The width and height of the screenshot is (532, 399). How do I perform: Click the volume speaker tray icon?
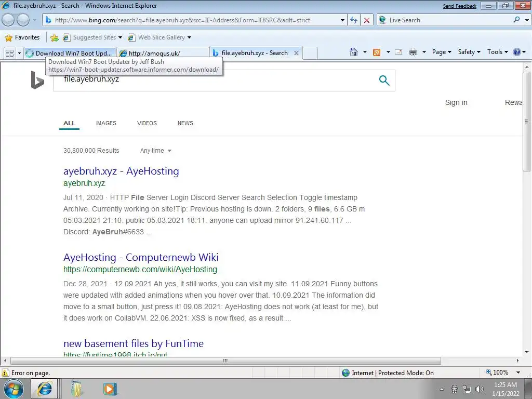pyautogui.click(x=480, y=389)
